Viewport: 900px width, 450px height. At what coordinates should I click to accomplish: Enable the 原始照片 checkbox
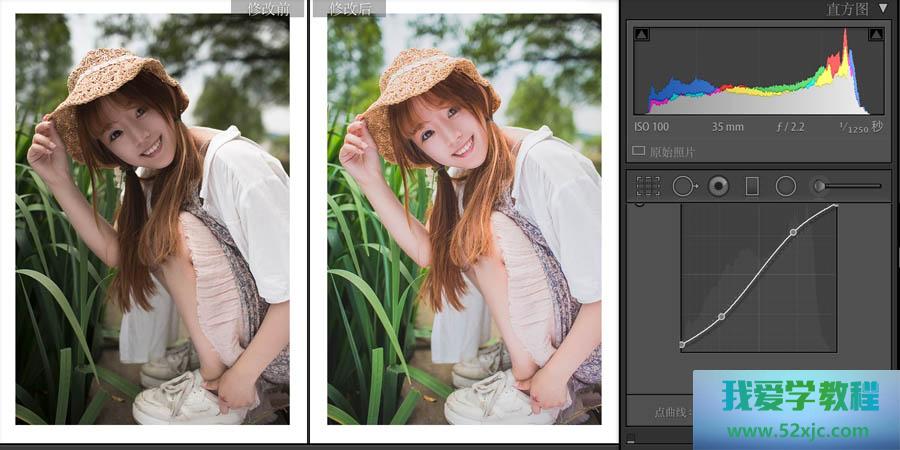click(x=639, y=152)
